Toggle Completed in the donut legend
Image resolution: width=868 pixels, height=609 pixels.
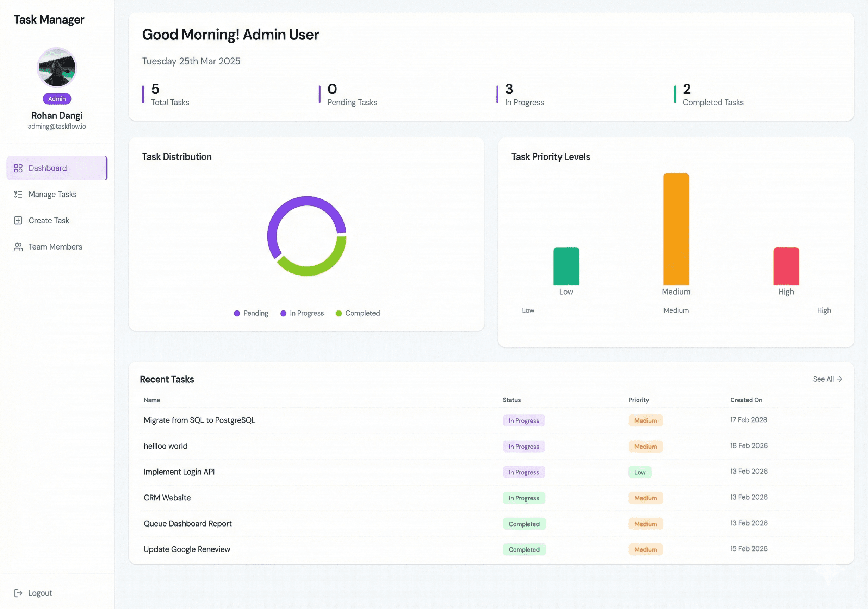click(357, 313)
